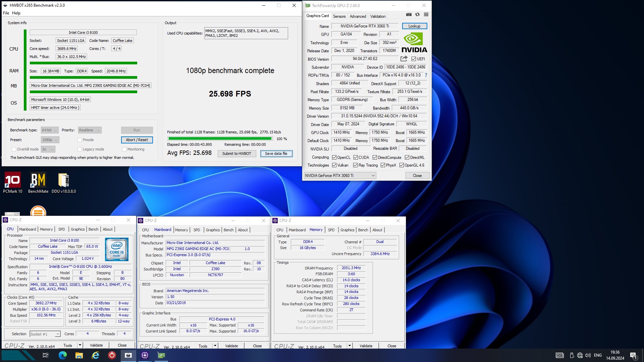Image resolution: width=644 pixels, height=362 pixels.
Task: Open the Preset 1080p dropdown
Action: tap(50, 140)
